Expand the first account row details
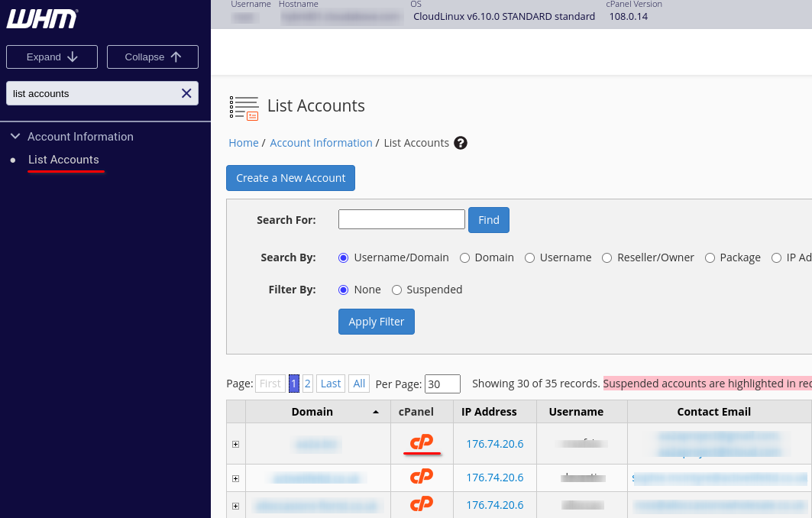This screenshot has height=518, width=812. tap(235, 444)
